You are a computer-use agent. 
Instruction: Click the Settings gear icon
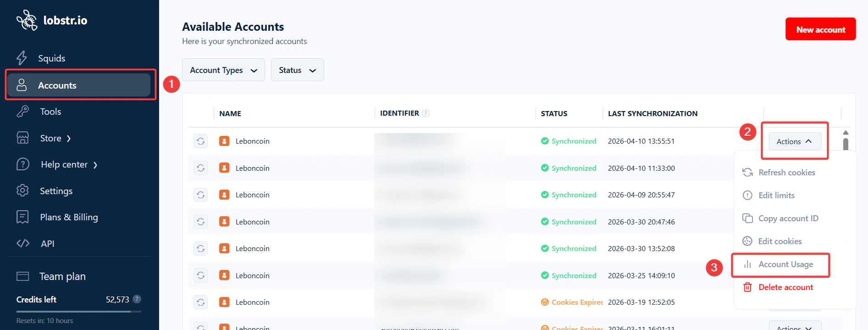(22, 190)
